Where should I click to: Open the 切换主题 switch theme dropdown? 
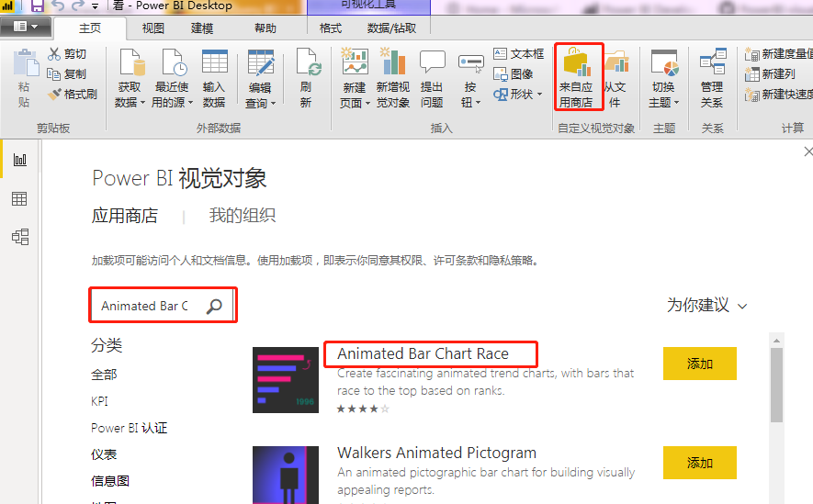(x=663, y=78)
